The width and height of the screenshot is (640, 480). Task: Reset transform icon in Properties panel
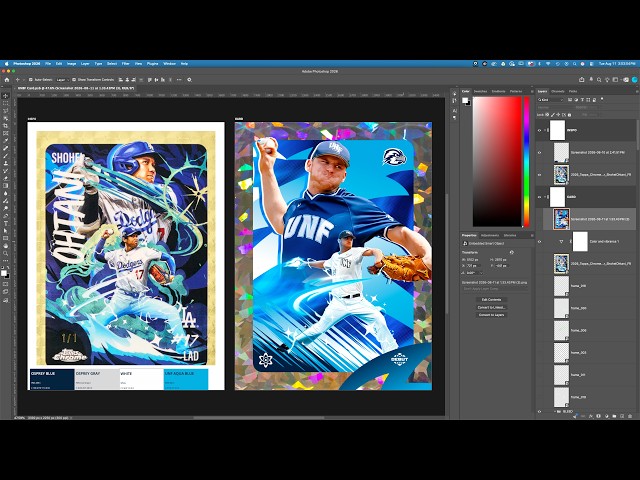511,252
